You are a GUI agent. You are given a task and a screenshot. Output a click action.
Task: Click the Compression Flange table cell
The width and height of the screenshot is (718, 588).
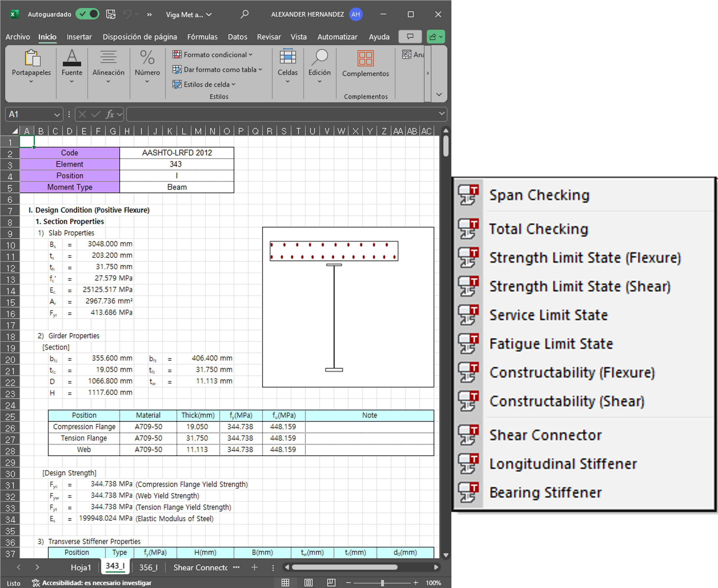click(x=84, y=427)
